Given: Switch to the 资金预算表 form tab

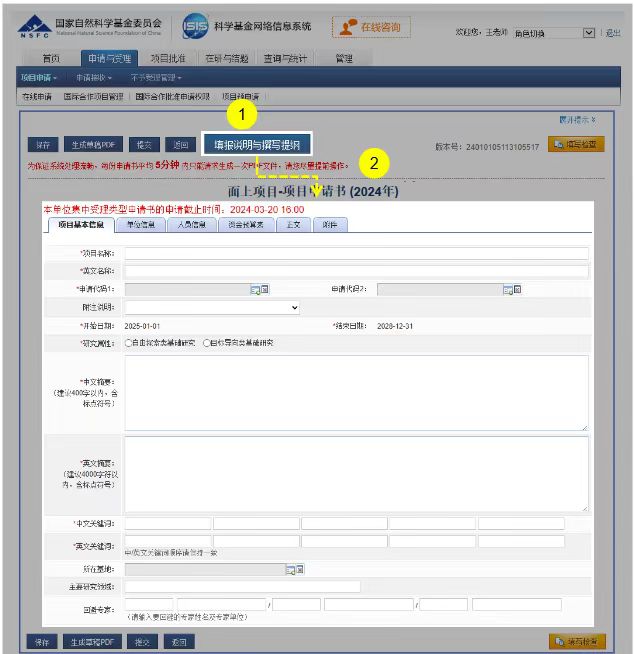Looking at the screenshot, I should coord(246,225).
